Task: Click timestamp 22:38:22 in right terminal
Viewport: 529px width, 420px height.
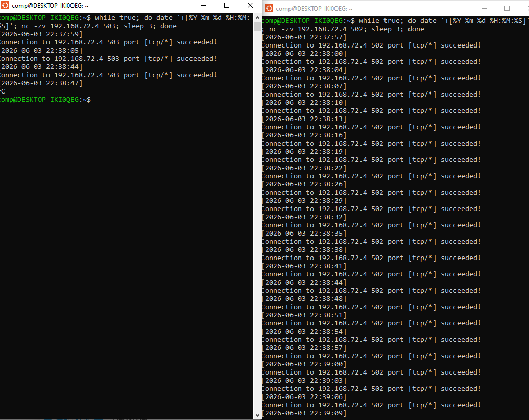Action: pyautogui.click(x=304, y=168)
